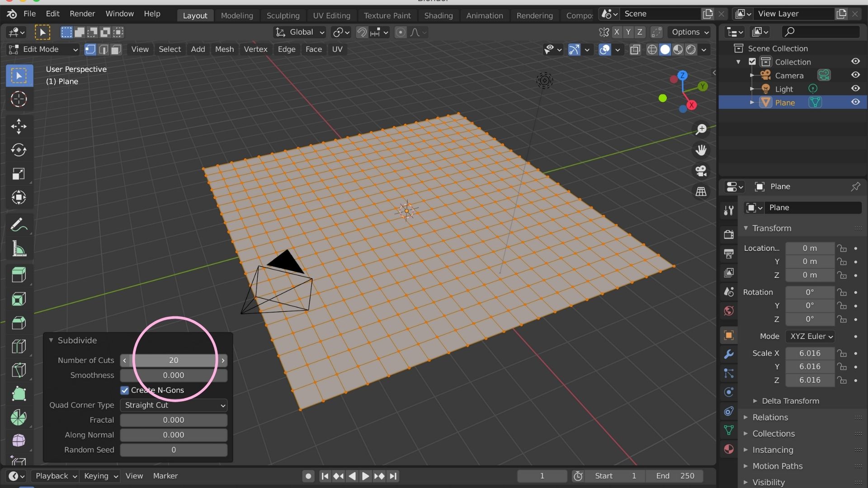868x488 pixels.
Task: Click the Options button in the header
Action: pyautogui.click(x=689, y=32)
